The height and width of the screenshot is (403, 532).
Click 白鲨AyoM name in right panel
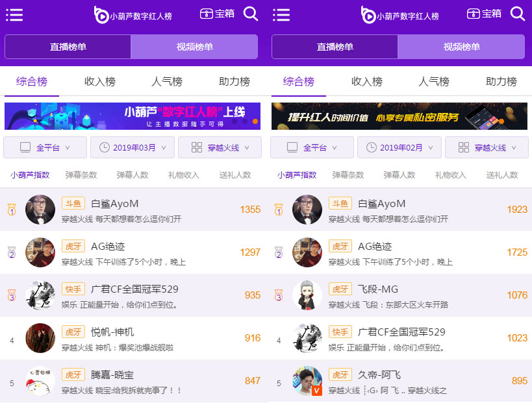(x=382, y=204)
